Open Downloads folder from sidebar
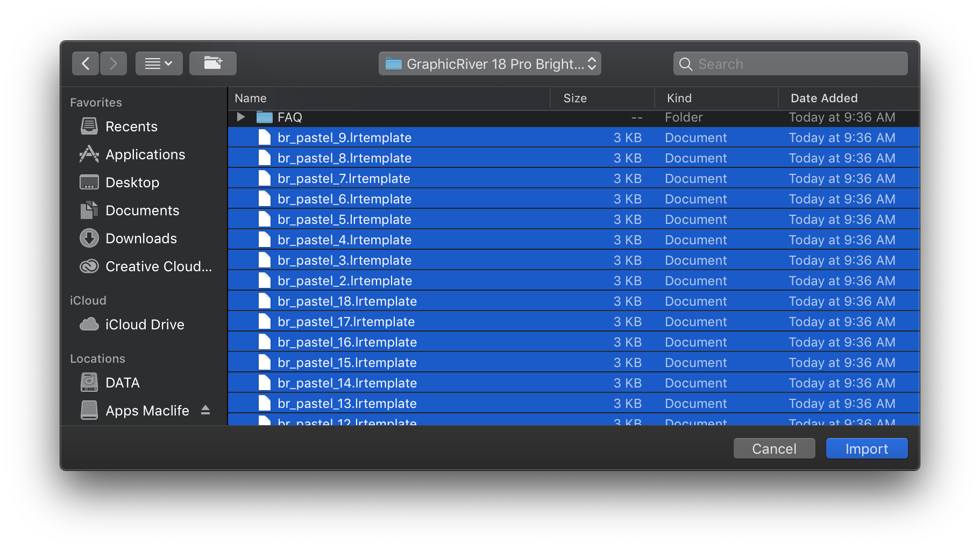The image size is (980, 550). 141,238
